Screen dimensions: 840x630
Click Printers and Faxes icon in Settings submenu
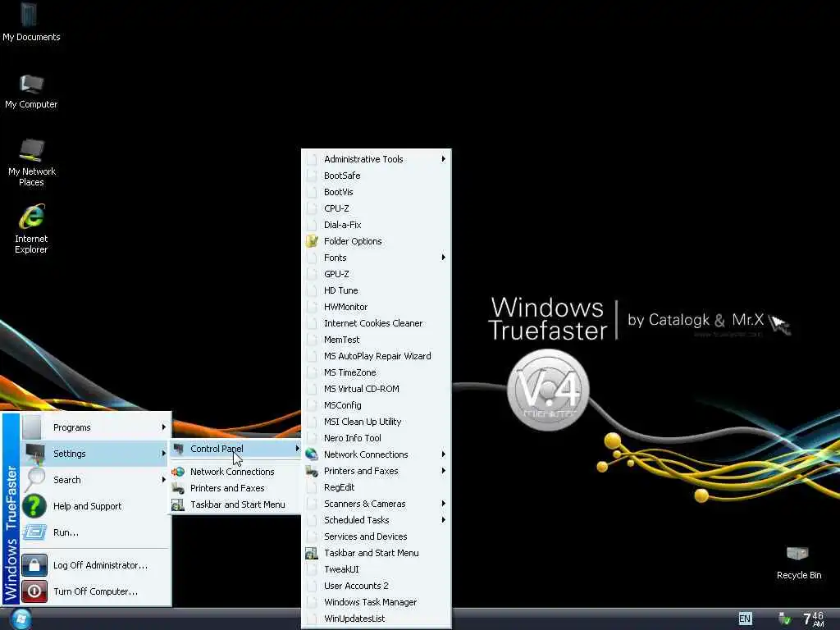[178, 488]
